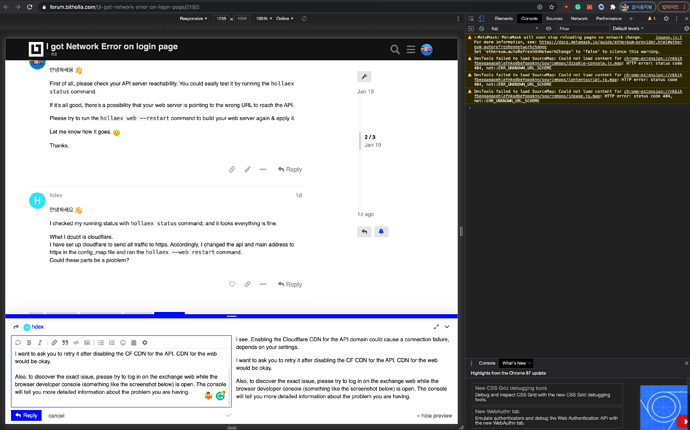Open the Responsive device dropdown
This screenshot has width=690, height=430.
click(194, 18)
